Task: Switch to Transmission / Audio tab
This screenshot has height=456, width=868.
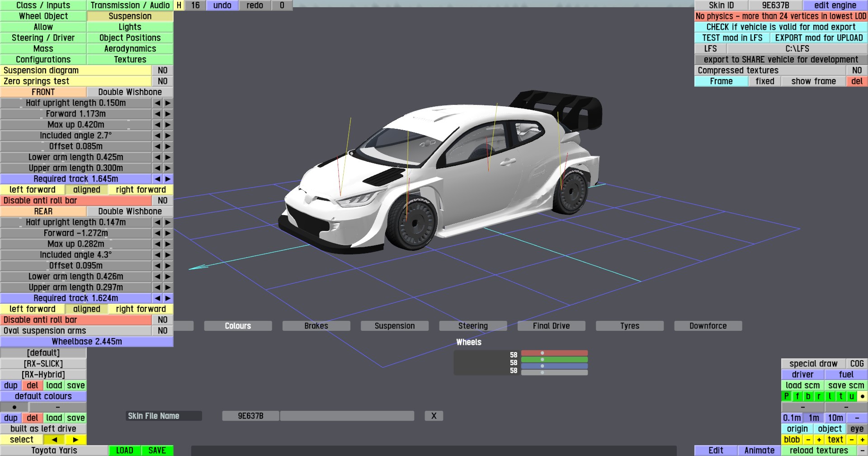Action: (130, 5)
